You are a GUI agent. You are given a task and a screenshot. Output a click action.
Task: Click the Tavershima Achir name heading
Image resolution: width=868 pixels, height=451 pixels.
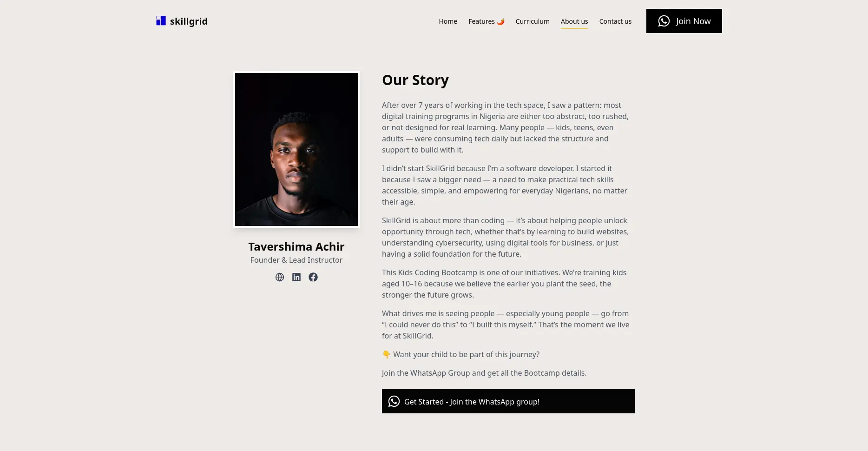pos(296,246)
